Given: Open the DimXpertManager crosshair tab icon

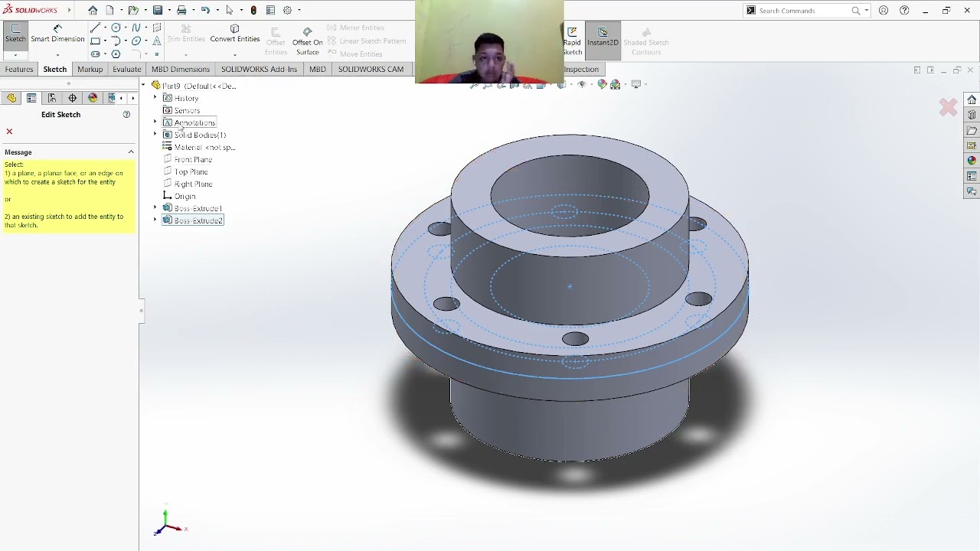Looking at the screenshot, I should [x=73, y=98].
